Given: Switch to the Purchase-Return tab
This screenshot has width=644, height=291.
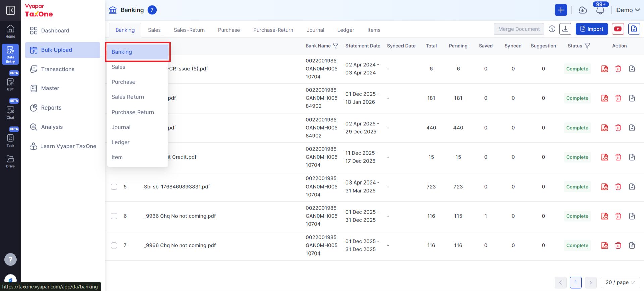Looking at the screenshot, I should pos(273,30).
